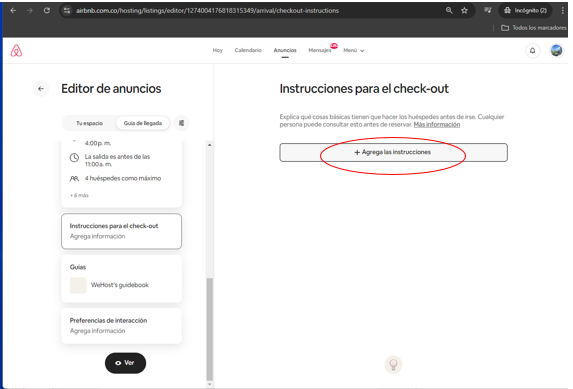Click the sidebar scrollbar thumb
This screenshot has height=389, width=573.
pyautogui.click(x=209, y=329)
